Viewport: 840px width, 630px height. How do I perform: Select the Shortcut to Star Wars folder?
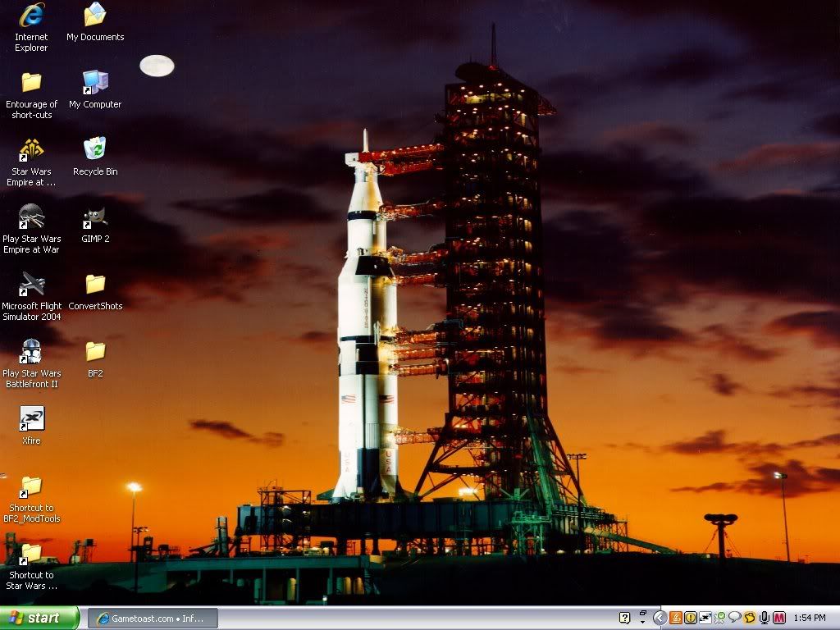tap(31, 567)
